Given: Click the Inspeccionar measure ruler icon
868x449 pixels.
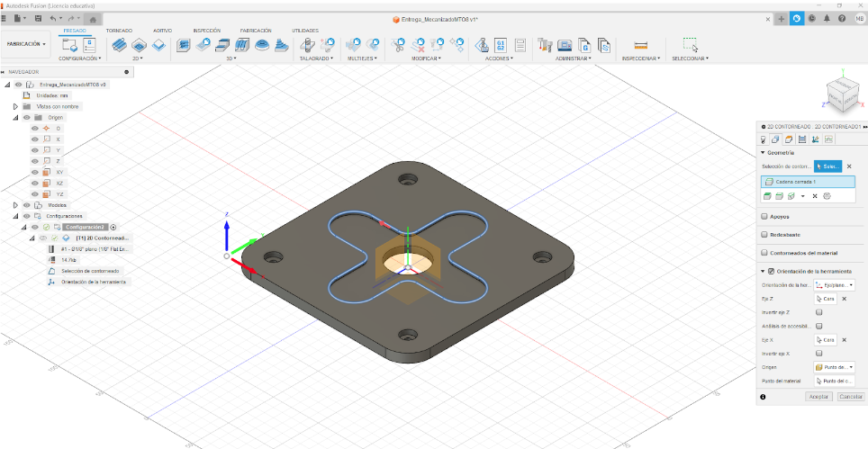Looking at the screenshot, I should click(641, 44).
